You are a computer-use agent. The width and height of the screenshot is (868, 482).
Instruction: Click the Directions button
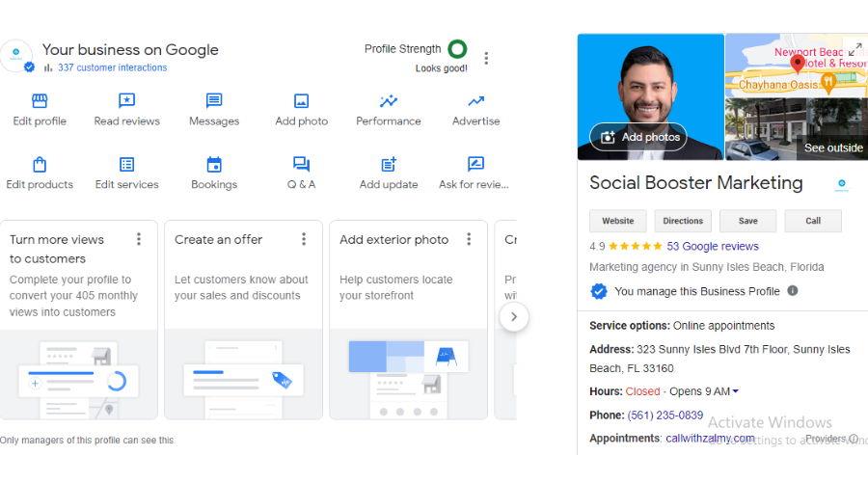click(x=683, y=221)
